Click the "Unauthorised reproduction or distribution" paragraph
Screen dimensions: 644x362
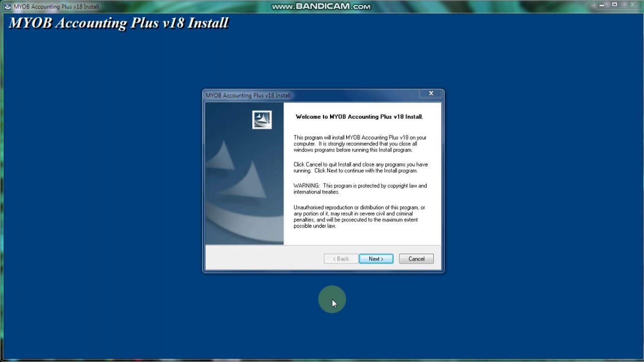click(359, 217)
